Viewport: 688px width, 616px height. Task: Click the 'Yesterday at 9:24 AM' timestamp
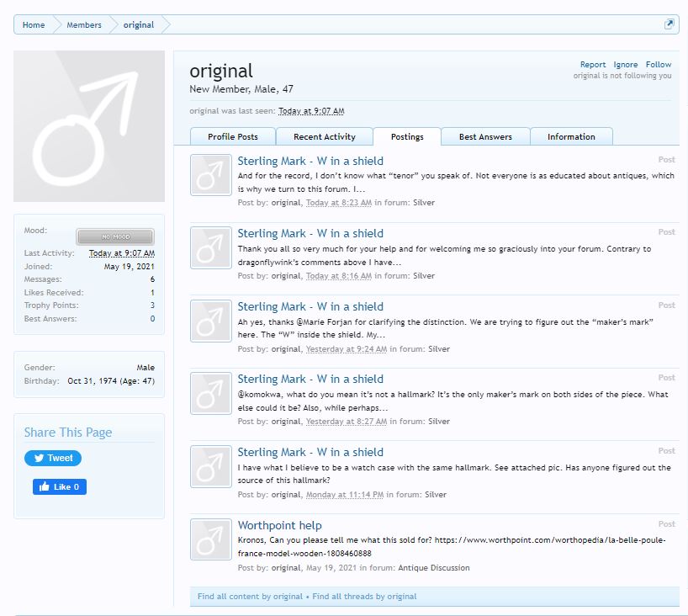point(347,349)
